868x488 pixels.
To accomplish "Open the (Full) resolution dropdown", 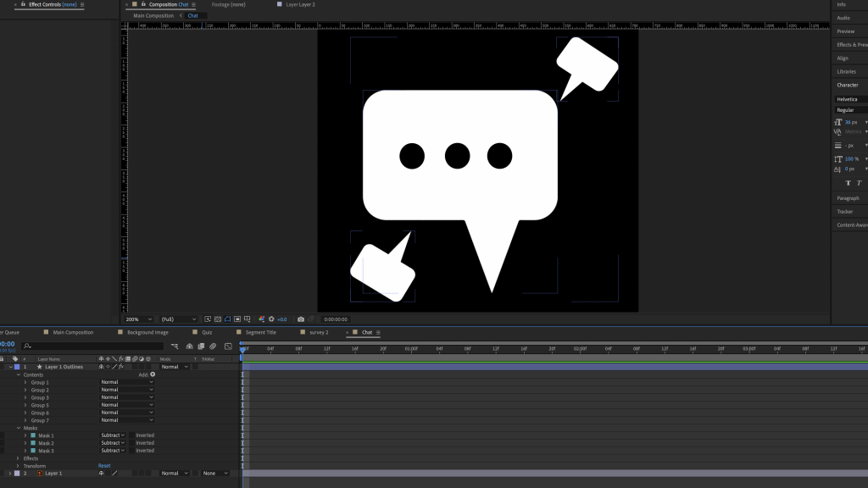I will [x=178, y=319].
